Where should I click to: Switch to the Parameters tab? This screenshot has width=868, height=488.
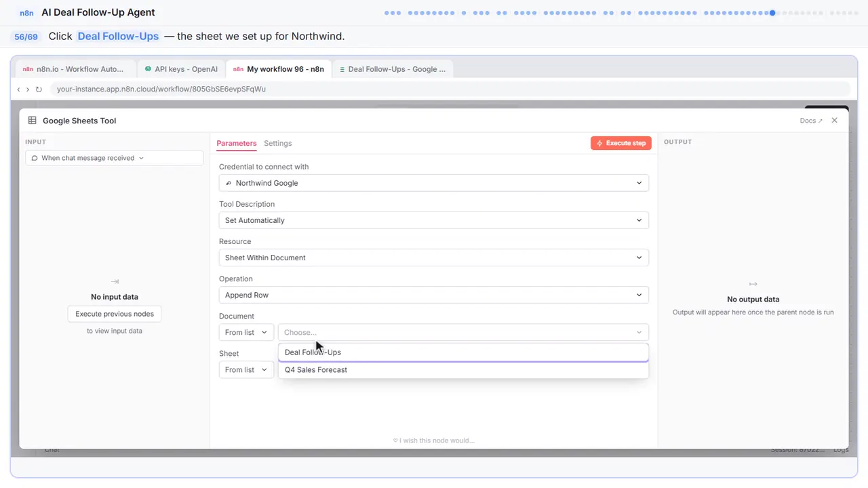[237, 144]
